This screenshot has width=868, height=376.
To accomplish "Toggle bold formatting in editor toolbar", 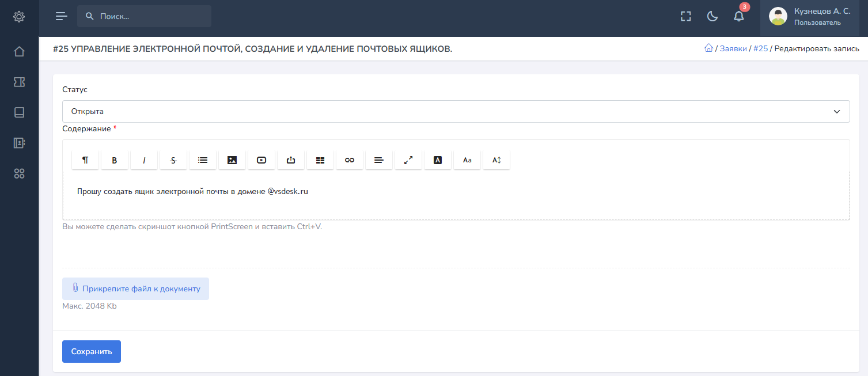I will [115, 161].
